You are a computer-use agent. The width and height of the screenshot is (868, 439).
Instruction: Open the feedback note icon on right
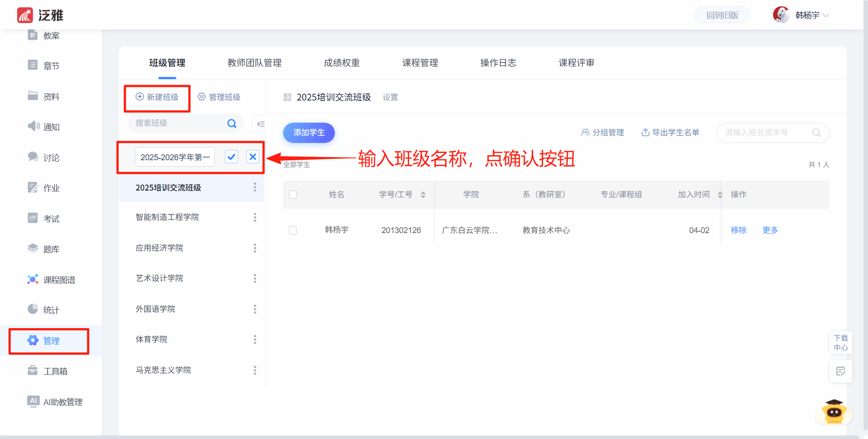[840, 372]
